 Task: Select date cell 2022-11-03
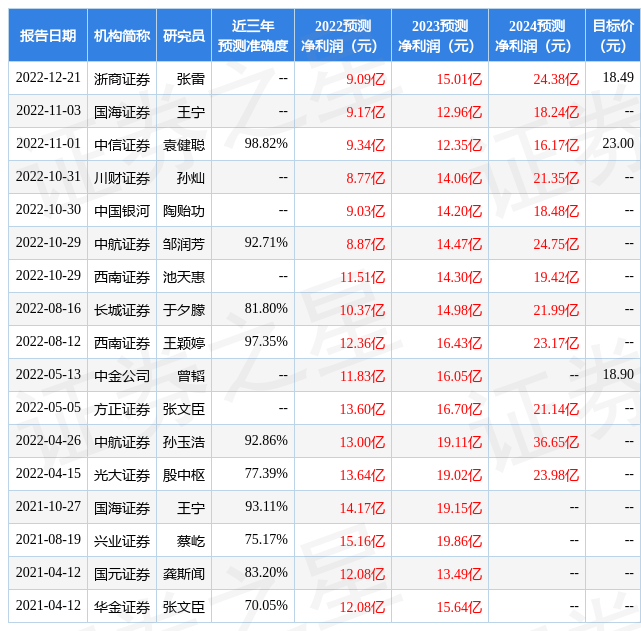point(48,111)
